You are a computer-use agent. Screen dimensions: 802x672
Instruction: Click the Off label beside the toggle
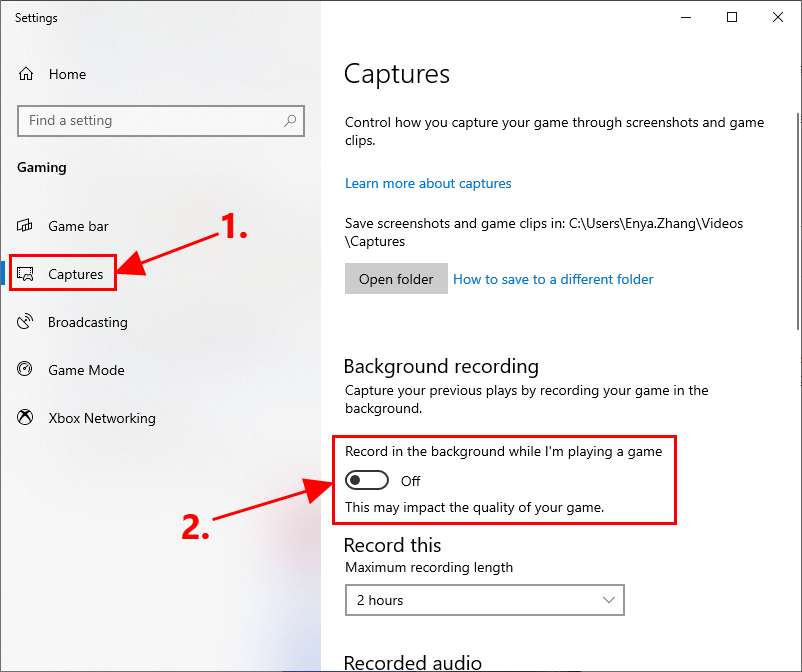click(x=410, y=481)
